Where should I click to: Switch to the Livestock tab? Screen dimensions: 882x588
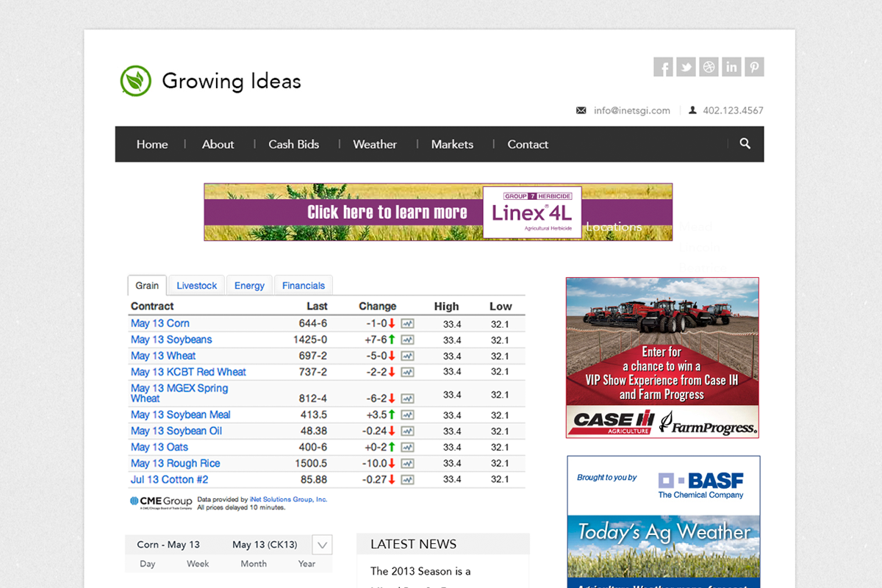[197, 285]
